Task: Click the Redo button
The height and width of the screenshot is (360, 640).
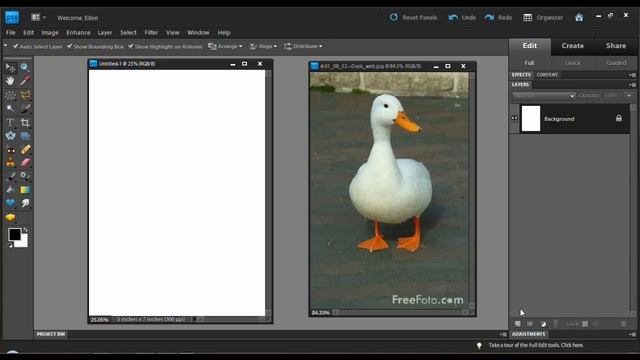Action: tap(498, 18)
